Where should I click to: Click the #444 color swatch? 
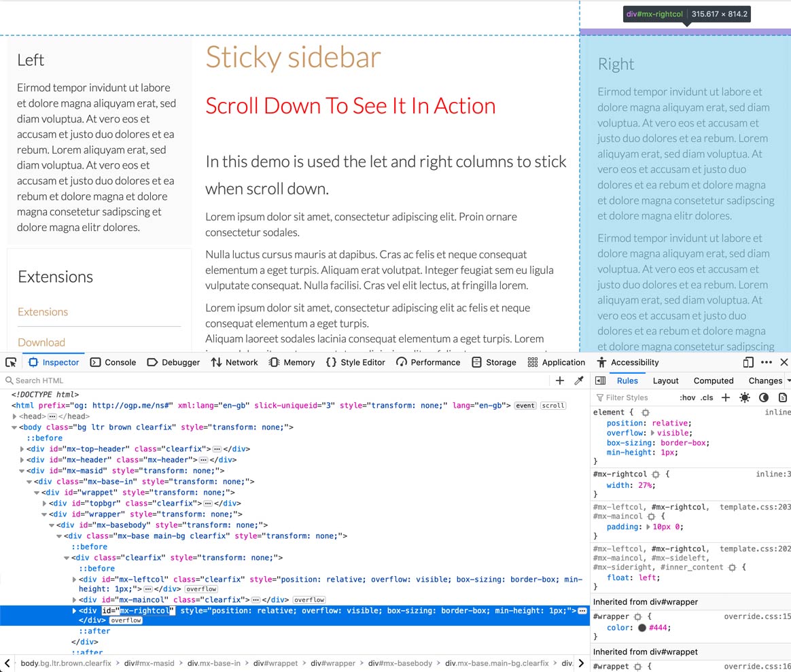[641, 628]
